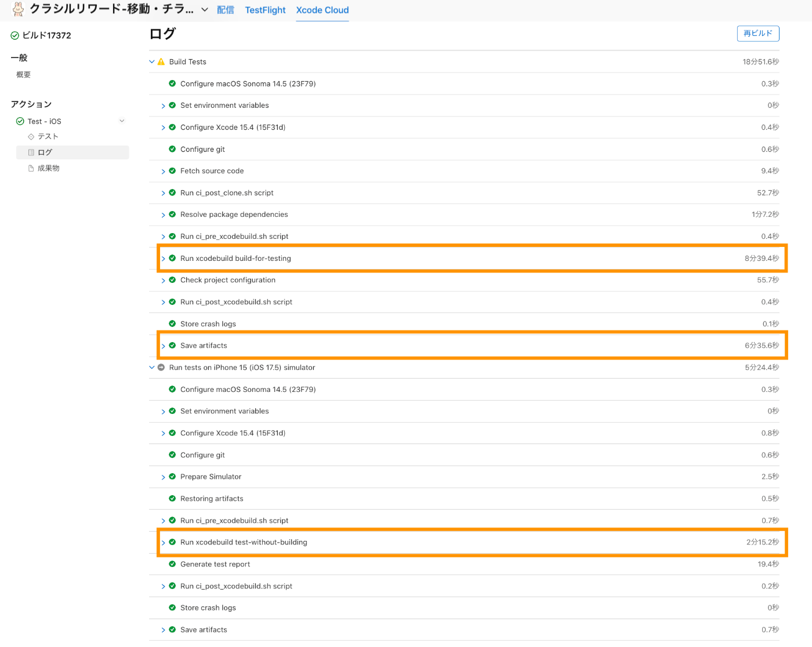Click success icon for Restoring artifacts
The image size is (812, 647).
point(172,499)
